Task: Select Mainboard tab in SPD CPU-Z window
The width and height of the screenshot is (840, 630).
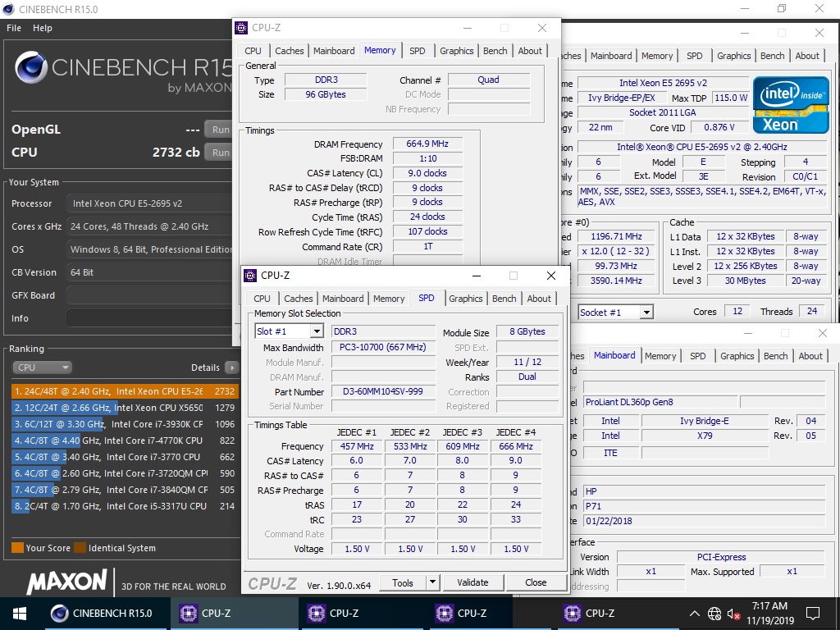Action: click(343, 299)
